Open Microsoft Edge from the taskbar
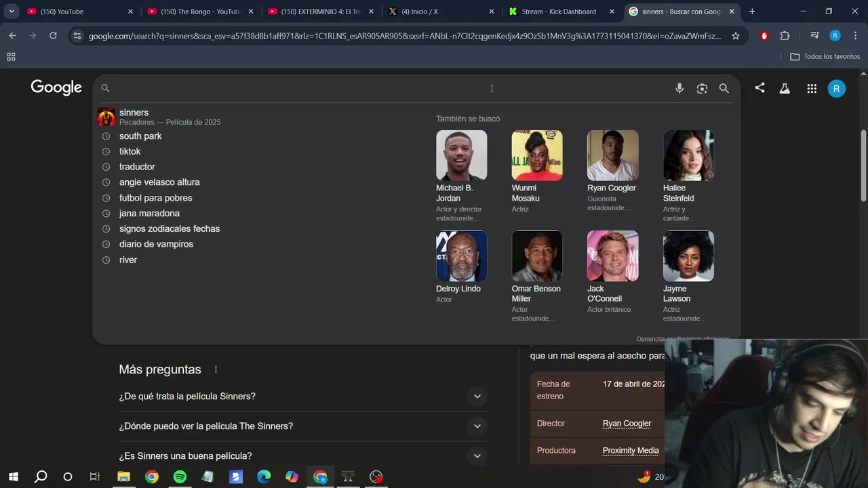 [x=264, y=476]
